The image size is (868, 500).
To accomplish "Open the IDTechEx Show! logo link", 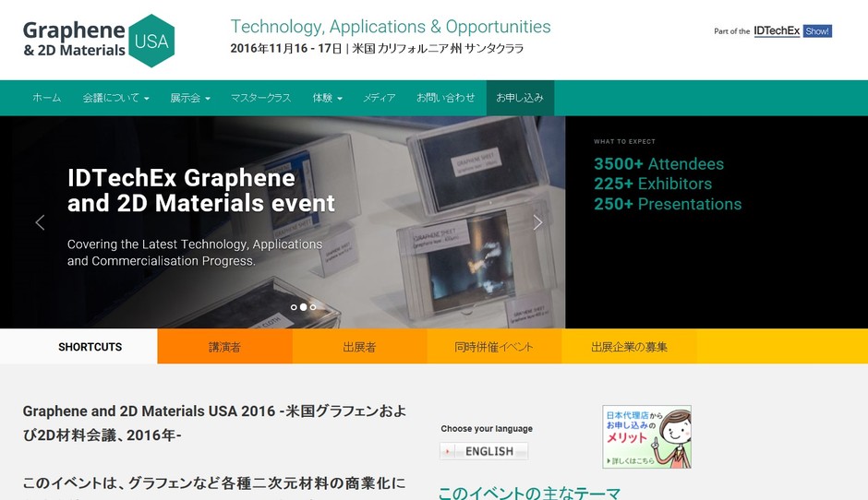I will coord(792,31).
